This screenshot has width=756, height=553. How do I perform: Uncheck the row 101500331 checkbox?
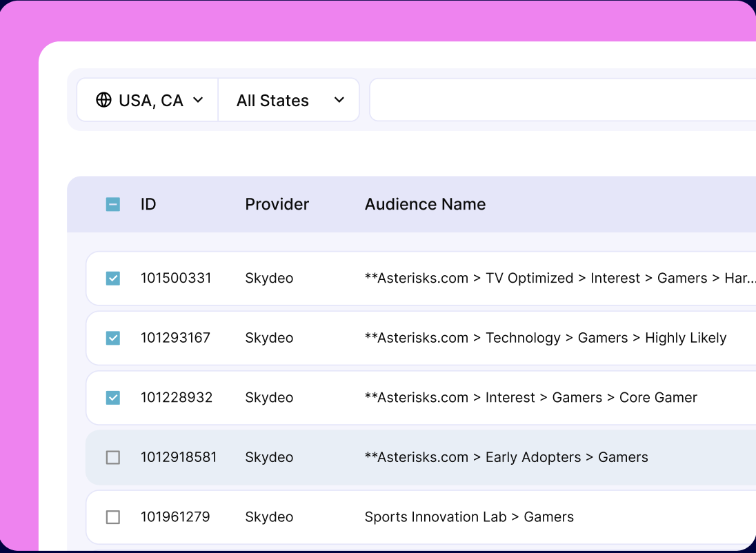coord(113,278)
